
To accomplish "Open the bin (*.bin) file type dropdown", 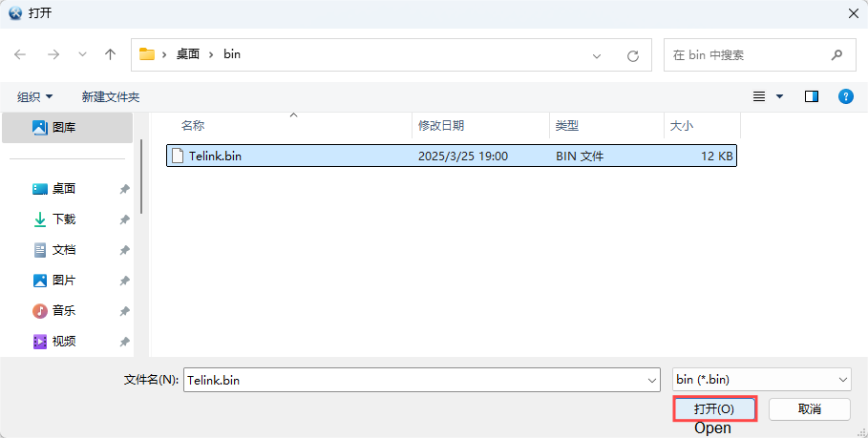I will click(x=762, y=380).
